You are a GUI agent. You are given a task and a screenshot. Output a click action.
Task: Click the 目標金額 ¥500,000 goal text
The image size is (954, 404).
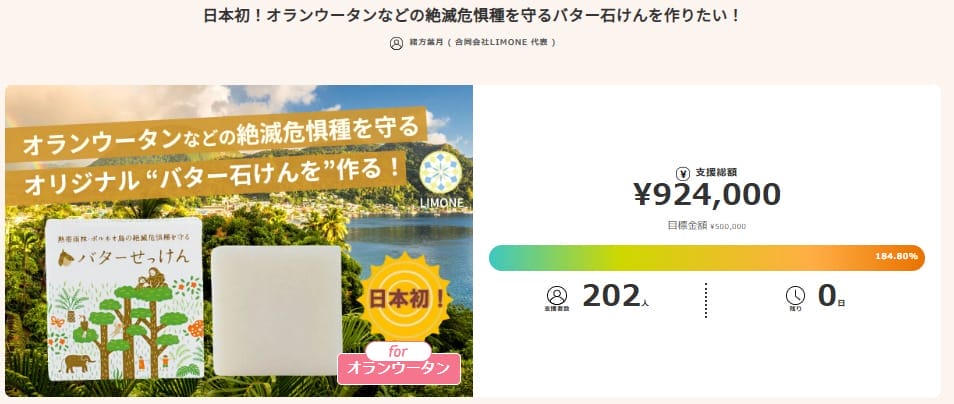click(706, 226)
